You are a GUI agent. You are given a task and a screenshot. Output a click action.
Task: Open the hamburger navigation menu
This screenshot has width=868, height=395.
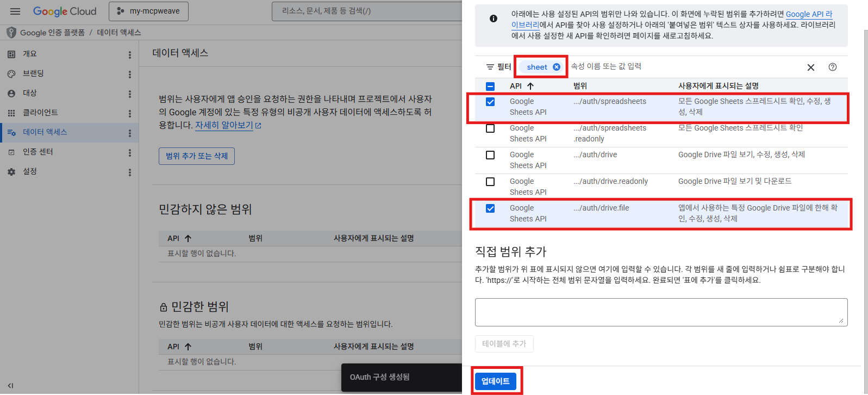coord(15,11)
